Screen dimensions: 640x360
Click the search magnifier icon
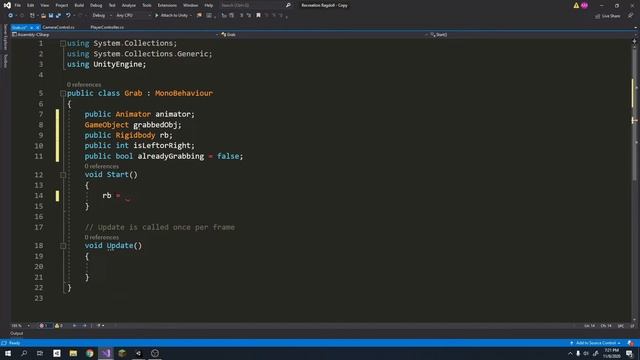288,5
